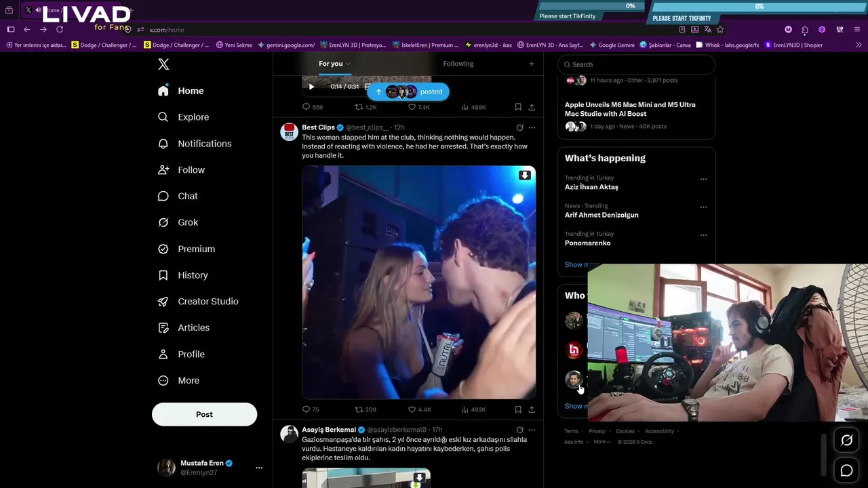Click the Post button
The width and height of the screenshot is (868, 488).
coord(204,414)
